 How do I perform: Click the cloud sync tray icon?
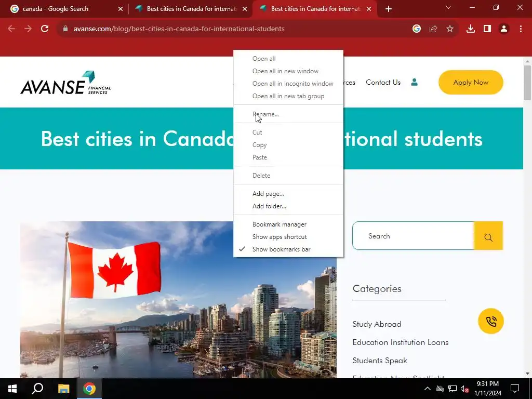(x=440, y=389)
